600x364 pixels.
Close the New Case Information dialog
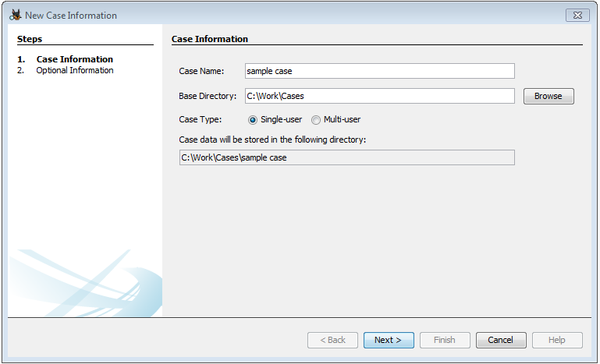(577, 15)
